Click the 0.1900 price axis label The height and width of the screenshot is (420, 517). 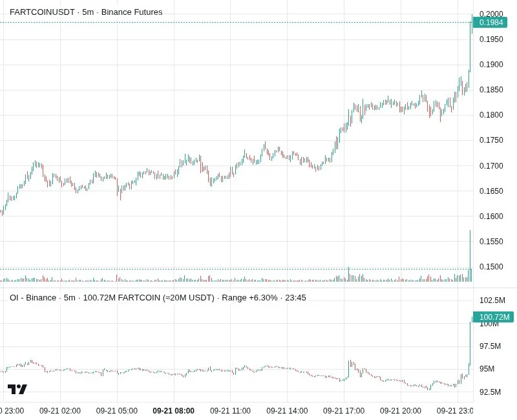[491, 64]
